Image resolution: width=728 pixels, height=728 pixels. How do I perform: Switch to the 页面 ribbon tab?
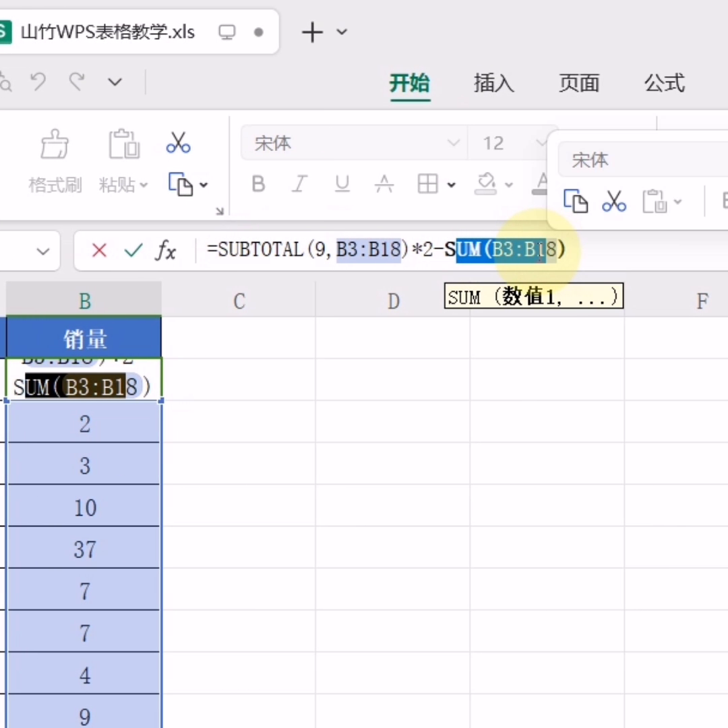tap(579, 84)
